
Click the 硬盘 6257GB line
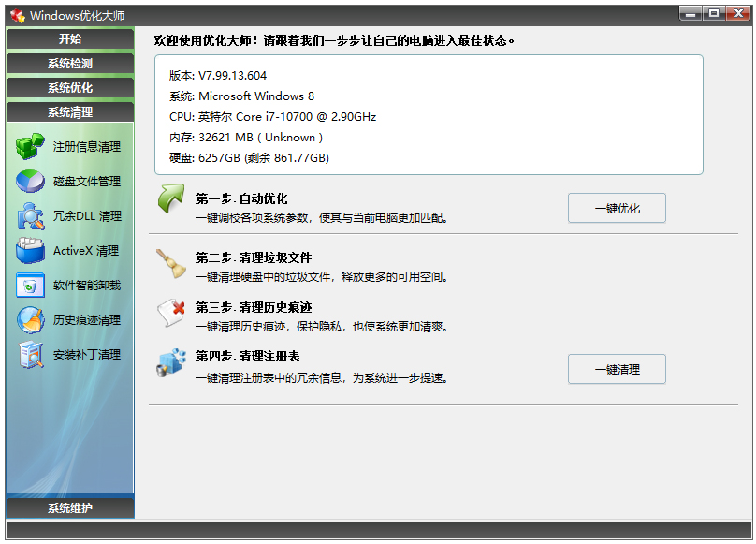pyautogui.click(x=249, y=158)
